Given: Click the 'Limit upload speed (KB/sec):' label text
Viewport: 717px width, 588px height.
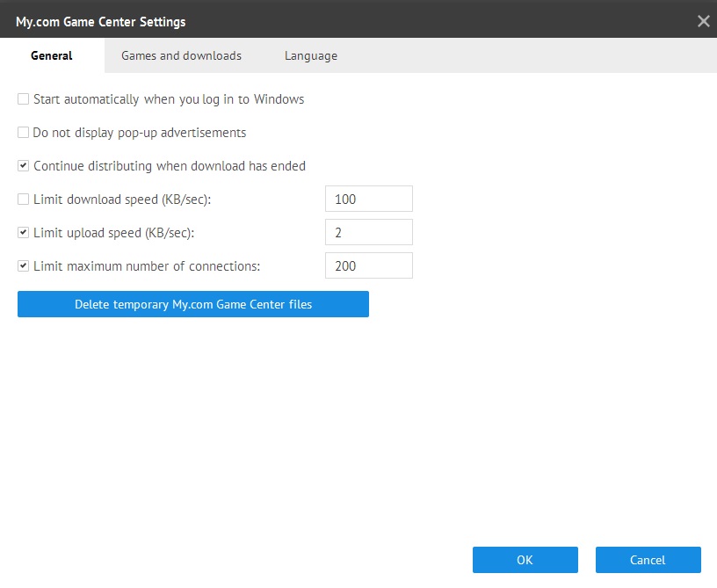Looking at the screenshot, I should [x=113, y=233].
